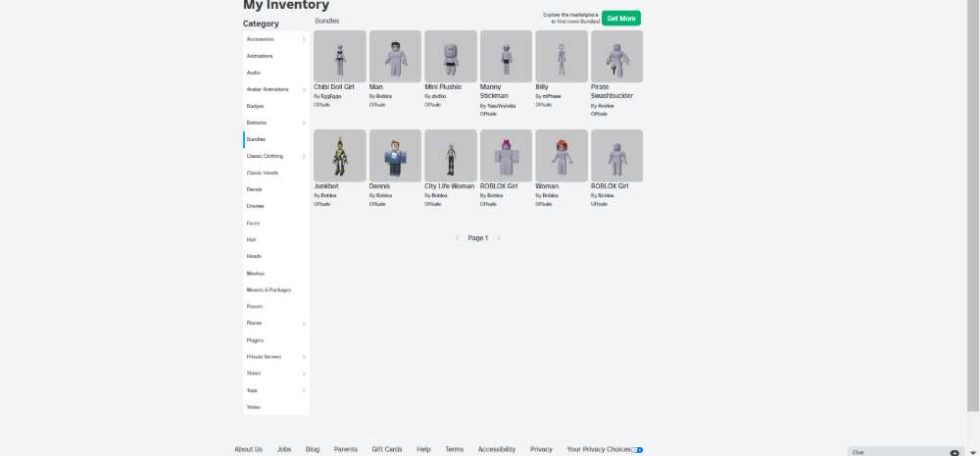Open the Help footer link

click(x=423, y=450)
